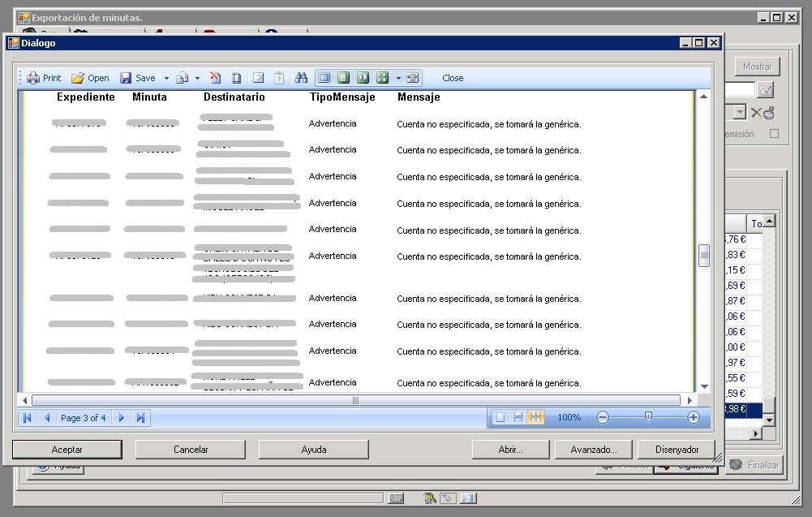812x517 pixels.
Task: Open the combo box beside the X icon
Action: (x=740, y=113)
